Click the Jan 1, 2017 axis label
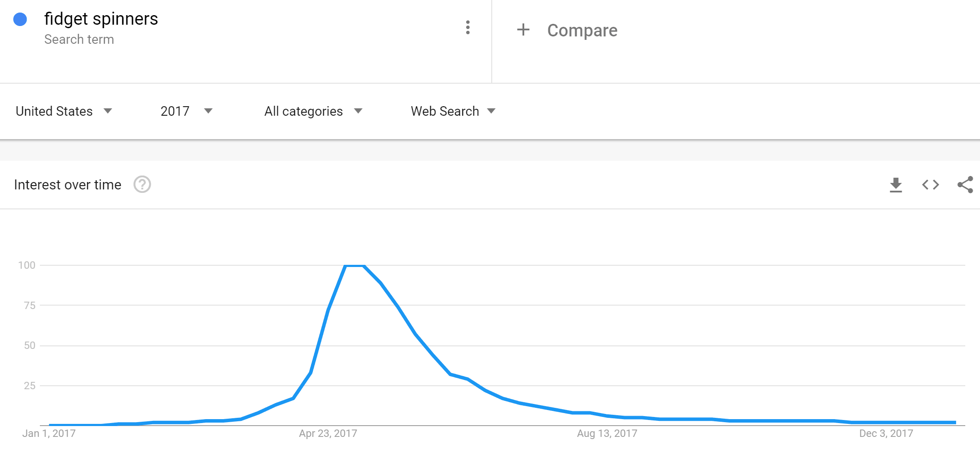This screenshot has width=980, height=459. [x=49, y=433]
